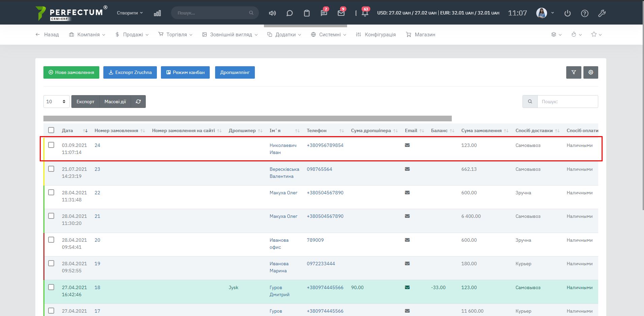Viewport: 644px width, 316px height.
Task: Select the checkbox for order 22
Action: coord(51,192)
